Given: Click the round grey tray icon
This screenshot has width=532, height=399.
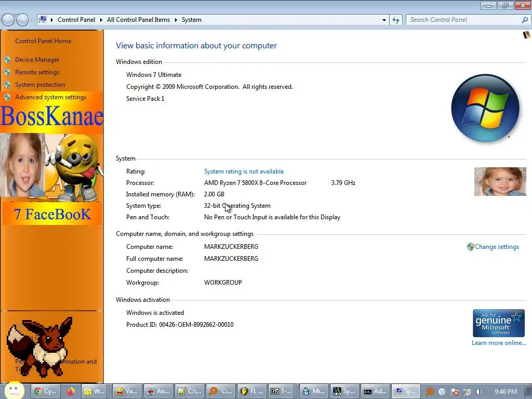Looking at the screenshot, I should 442,392.
